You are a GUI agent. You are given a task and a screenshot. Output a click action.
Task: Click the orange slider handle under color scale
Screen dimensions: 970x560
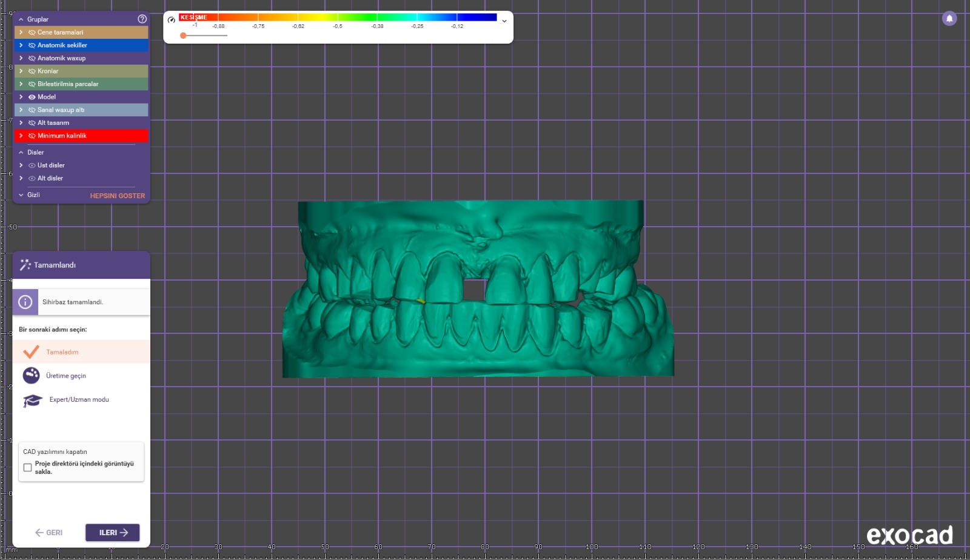pyautogui.click(x=183, y=36)
